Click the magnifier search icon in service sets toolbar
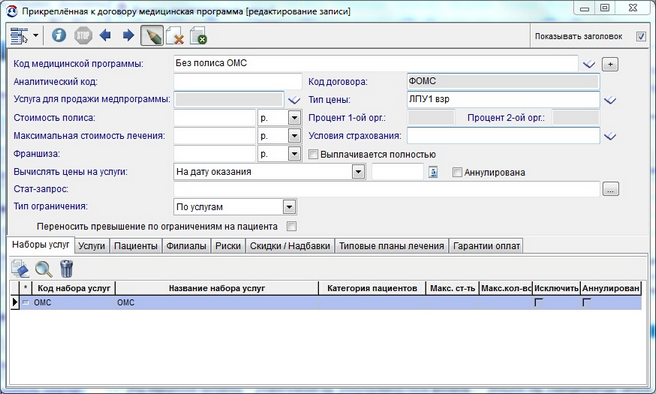Screen dimensions: 656x394 [44, 269]
